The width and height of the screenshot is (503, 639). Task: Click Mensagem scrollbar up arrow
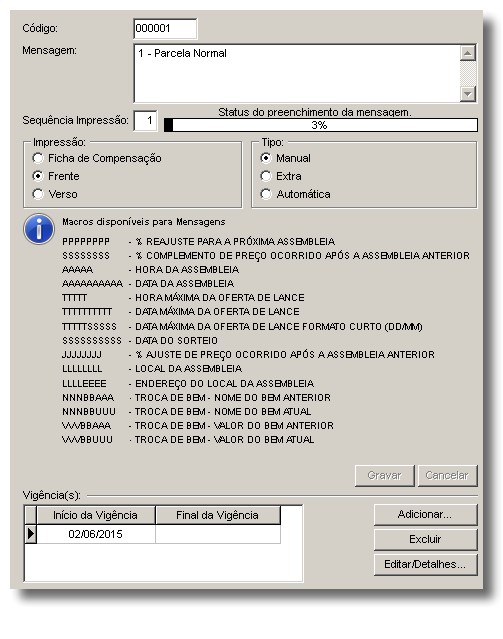tap(468, 53)
